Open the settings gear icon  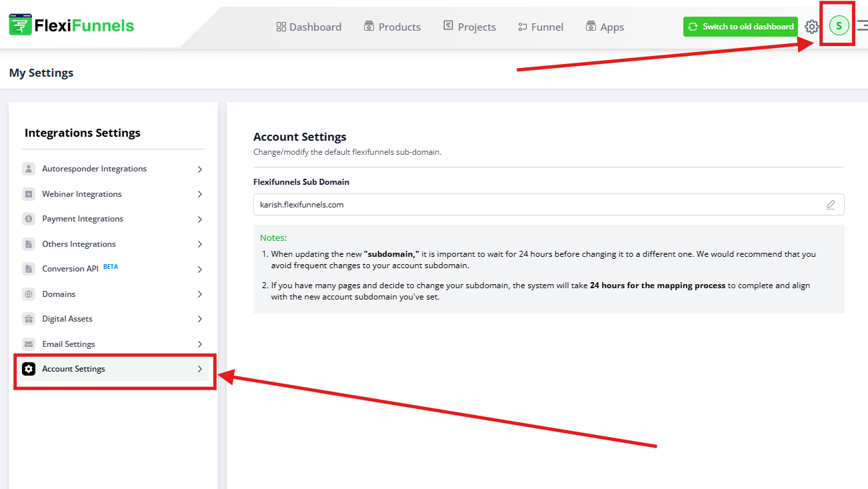pos(811,27)
